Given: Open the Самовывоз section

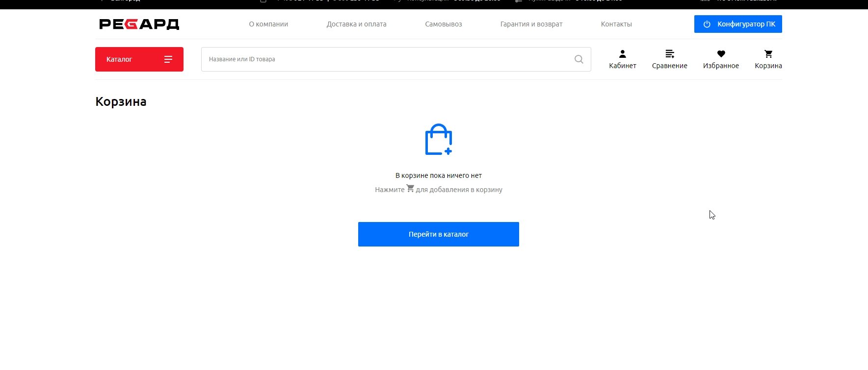Looking at the screenshot, I should click(x=443, y=24).
